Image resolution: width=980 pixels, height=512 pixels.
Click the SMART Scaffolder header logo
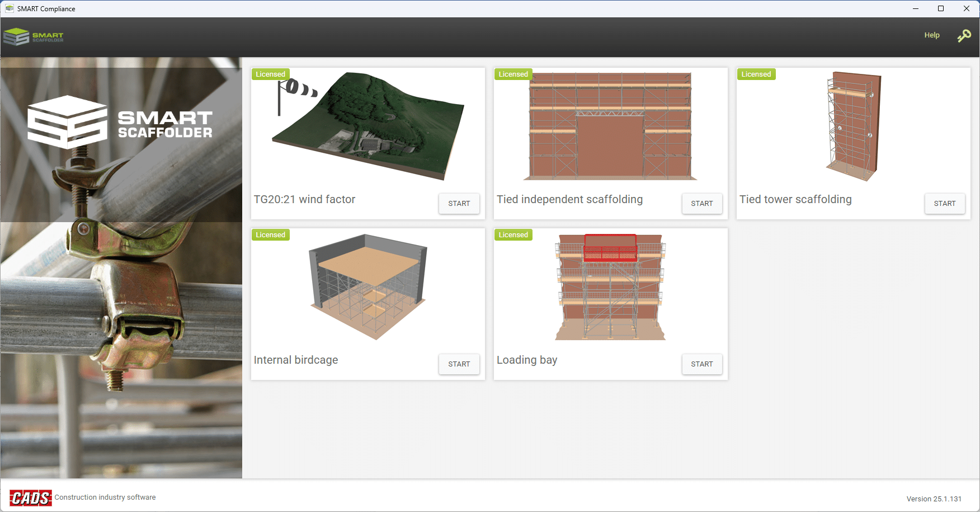(34, 37)
